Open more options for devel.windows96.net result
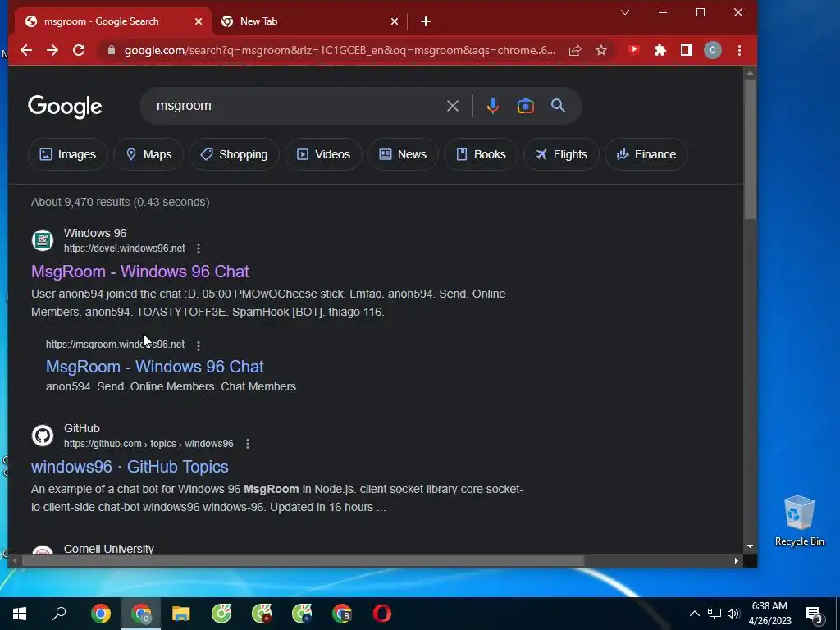 [x=199, y=249]
